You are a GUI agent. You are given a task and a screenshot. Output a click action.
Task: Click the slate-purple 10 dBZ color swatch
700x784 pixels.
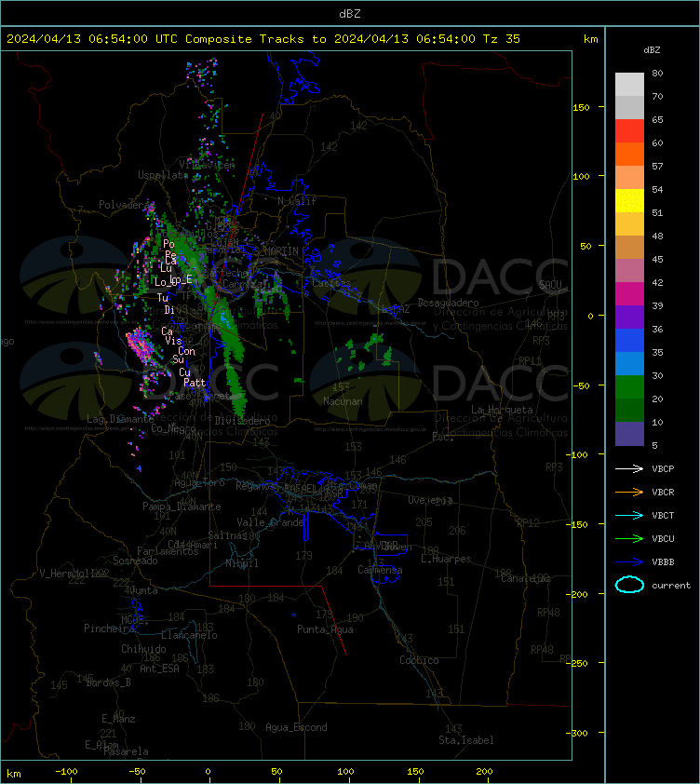pos(629,434)
